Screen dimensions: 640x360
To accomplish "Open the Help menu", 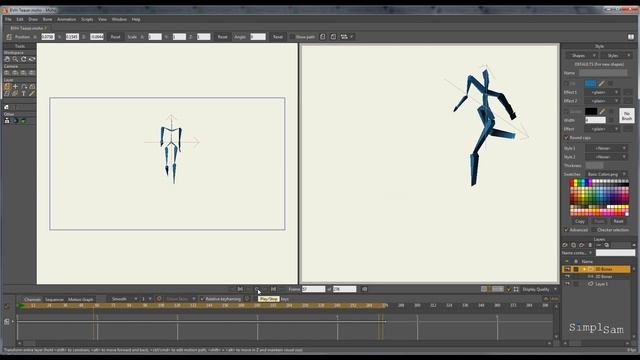I will coord(136,19).
